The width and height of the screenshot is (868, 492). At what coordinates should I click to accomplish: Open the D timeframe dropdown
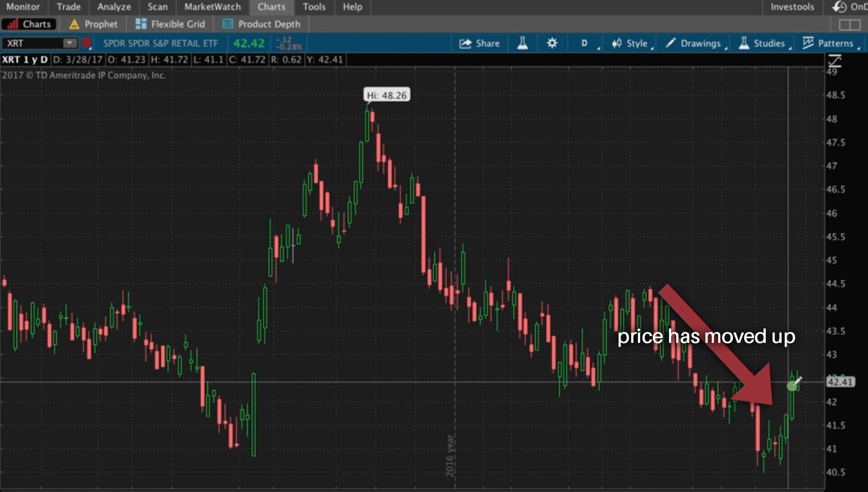click(x=584, y=44)
